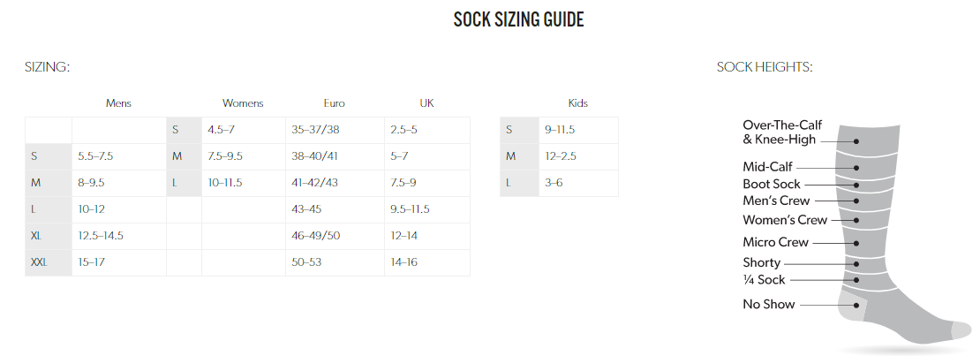Click the Boot Sock marker dot
The height and width of the screenshot is (356, 980).
(x=856, y=186)
